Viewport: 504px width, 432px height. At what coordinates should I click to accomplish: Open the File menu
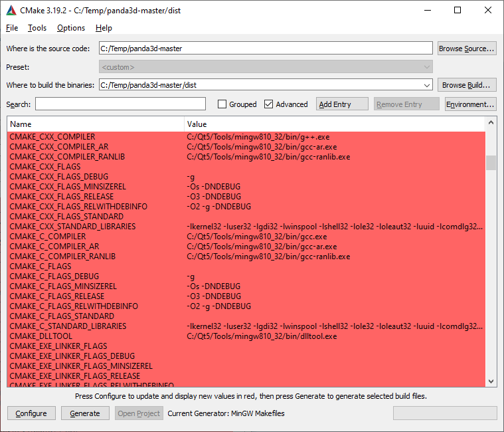coord(12,28)
